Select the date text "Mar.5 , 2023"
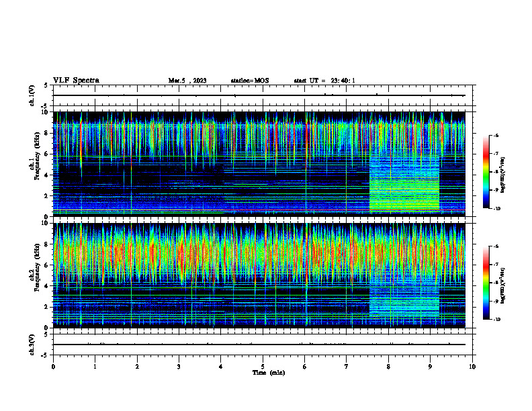This screenshot has height=411, width=532. pyautogui.click(x=187, y=81)
